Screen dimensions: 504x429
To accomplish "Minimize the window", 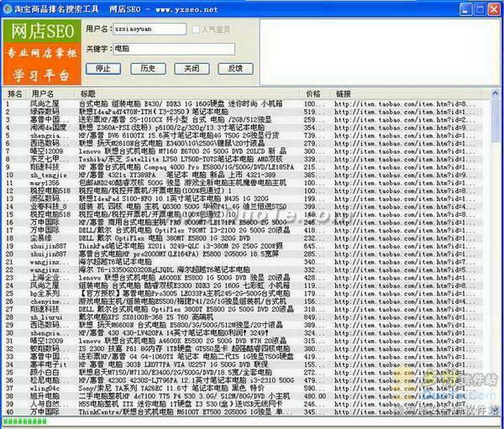I will (465, 9).
